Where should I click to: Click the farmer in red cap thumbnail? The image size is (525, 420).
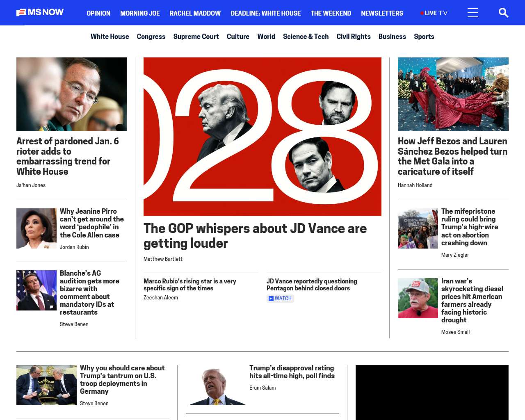click(418, 298)
